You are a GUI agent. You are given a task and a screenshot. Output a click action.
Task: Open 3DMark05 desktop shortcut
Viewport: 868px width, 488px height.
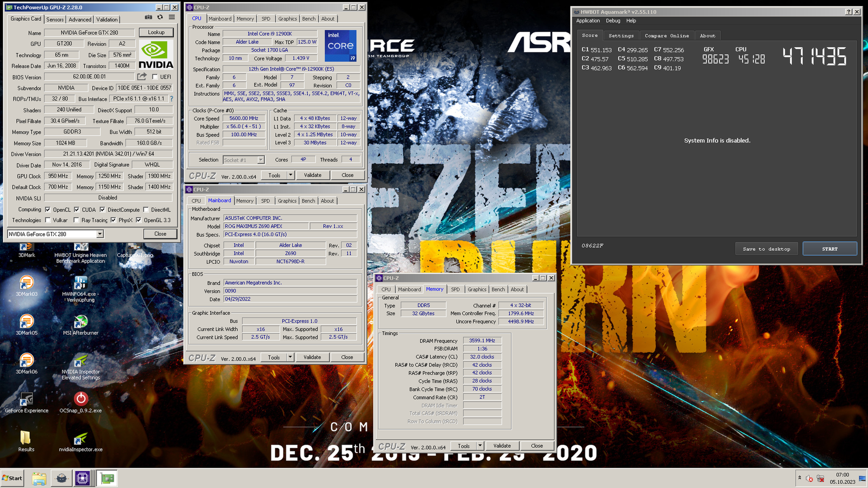26,324
